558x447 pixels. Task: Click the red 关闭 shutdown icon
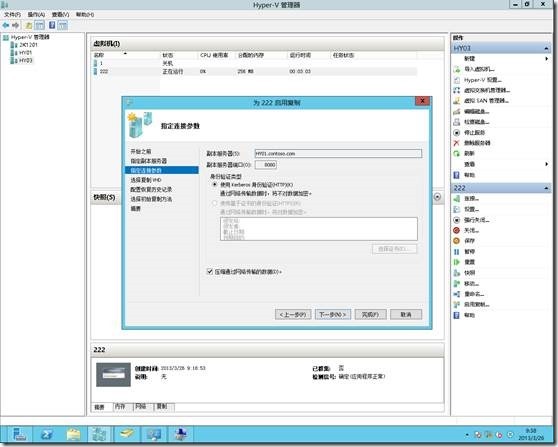pos(457,230)
